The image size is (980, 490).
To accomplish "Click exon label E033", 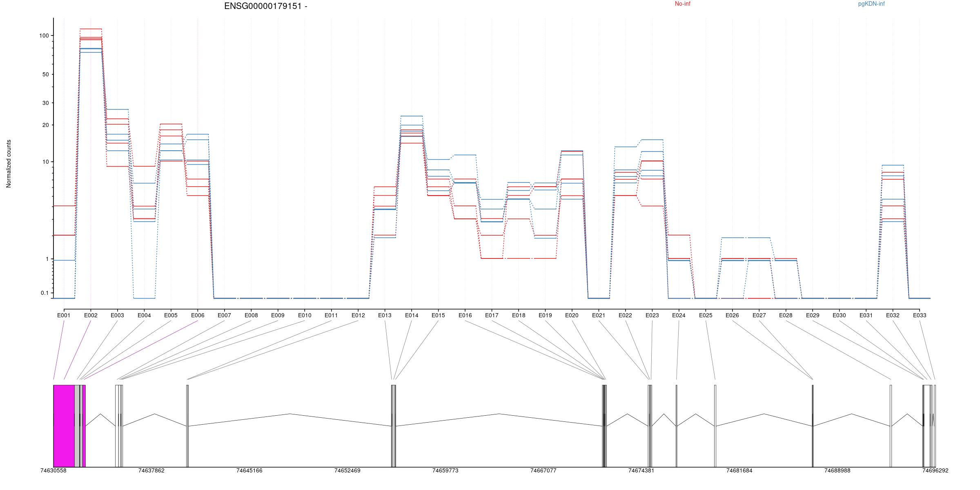I will click(x=920, y=315).
